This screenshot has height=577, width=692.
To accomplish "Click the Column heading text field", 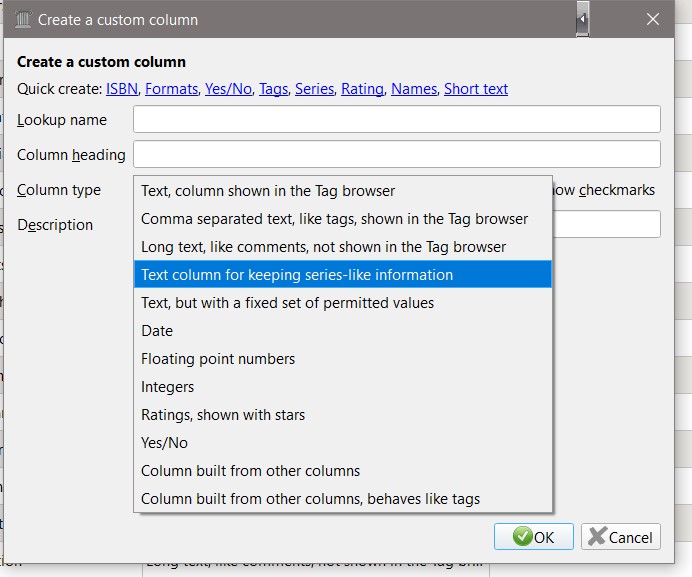I will coord(396,155).
